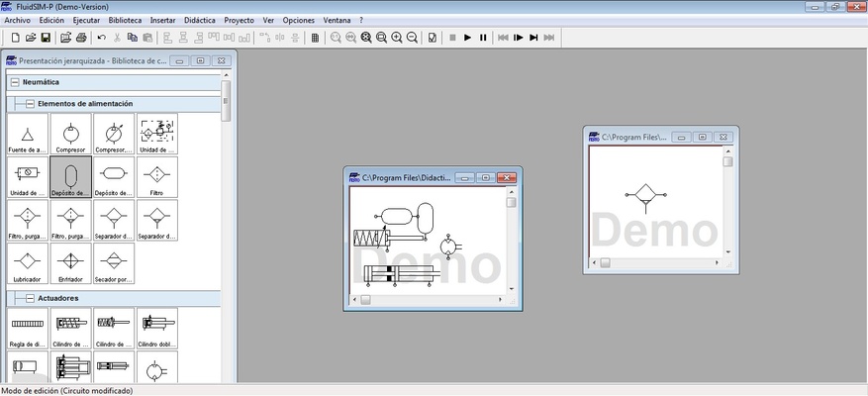Select the Compresor component in library
The height and width of the screenshot is (396, 868).
(x=70, y=135)
